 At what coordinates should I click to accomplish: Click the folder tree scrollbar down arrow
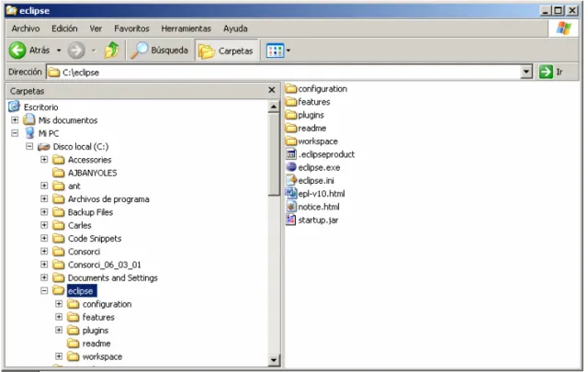coord(274,360)
